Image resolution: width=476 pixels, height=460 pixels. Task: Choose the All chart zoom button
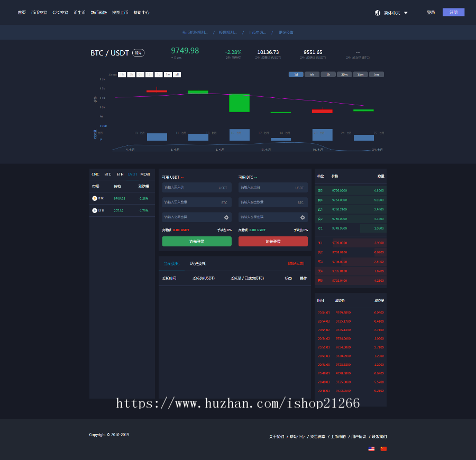point(177,75)
